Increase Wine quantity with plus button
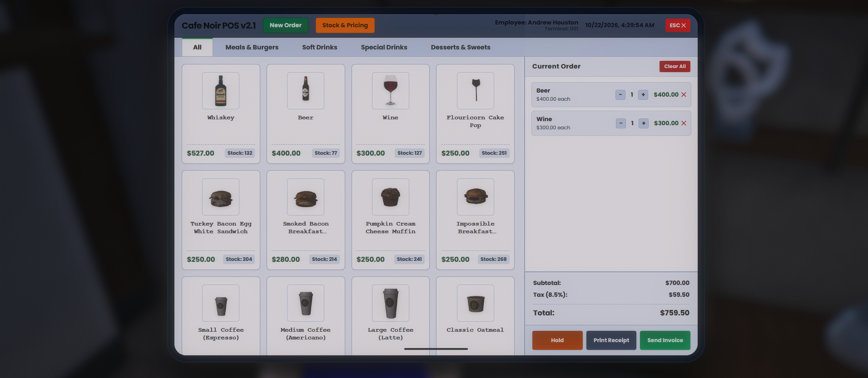 pyautogui.click(x=644, y=123)
